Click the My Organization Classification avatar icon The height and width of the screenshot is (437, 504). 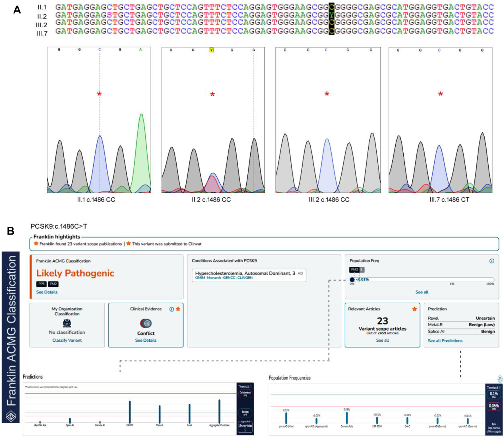67,323
